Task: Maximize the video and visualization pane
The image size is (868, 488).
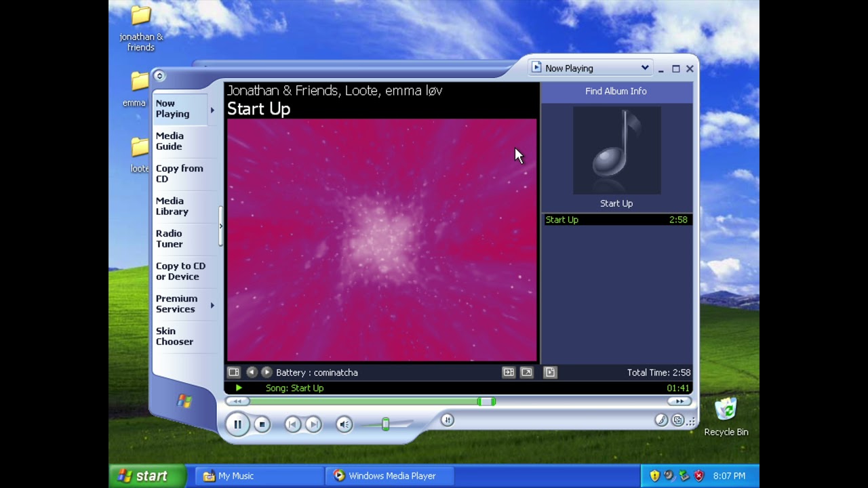Action: pos(508,372)
